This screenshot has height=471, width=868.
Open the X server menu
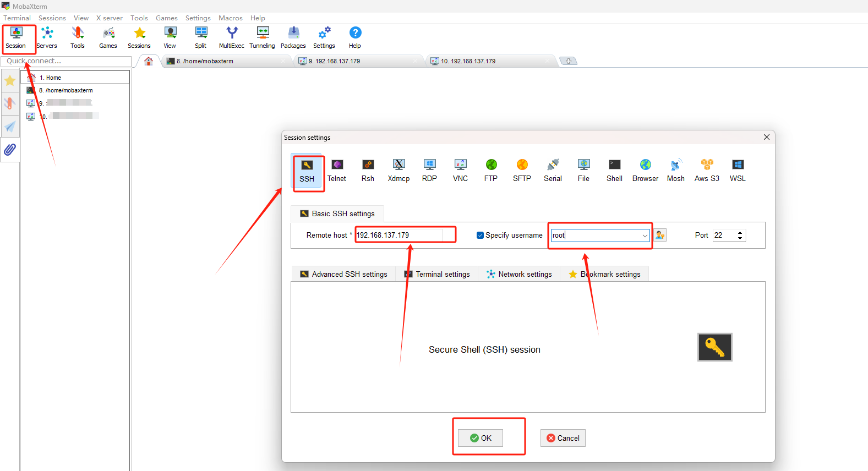coord(110,18)
